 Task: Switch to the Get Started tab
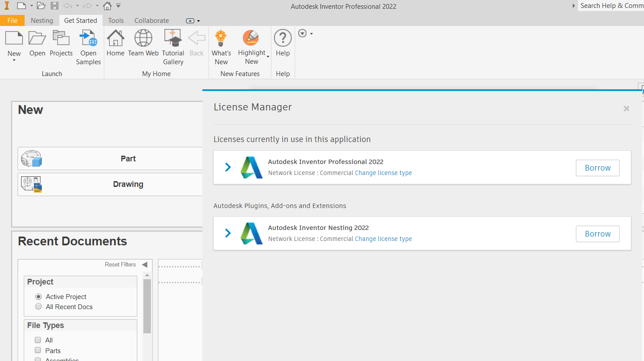tap(80, 21)
